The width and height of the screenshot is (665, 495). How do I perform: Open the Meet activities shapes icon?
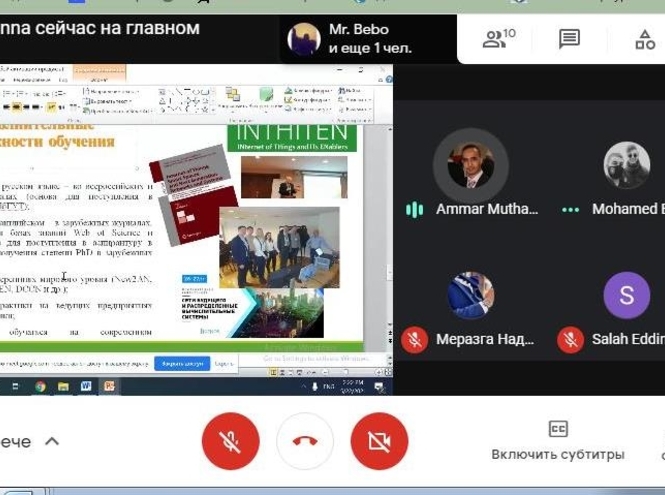(x=645, y=39)
